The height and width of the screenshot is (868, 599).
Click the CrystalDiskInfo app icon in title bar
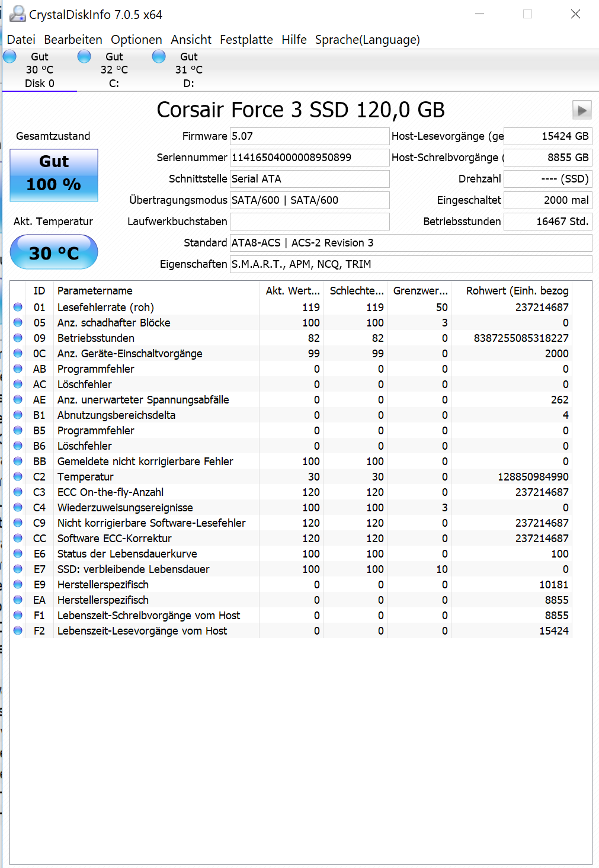[18, 14]
